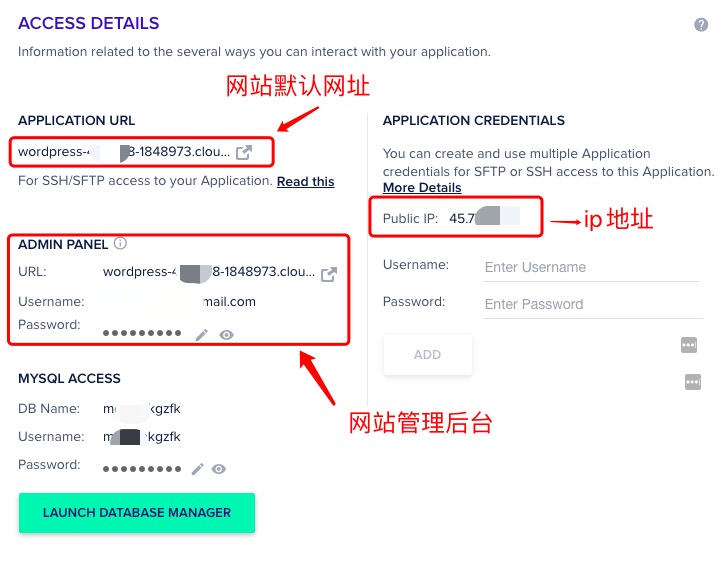Reveal MySQL password eye icon
721x570 pixels.
click(x=219, y=469)
